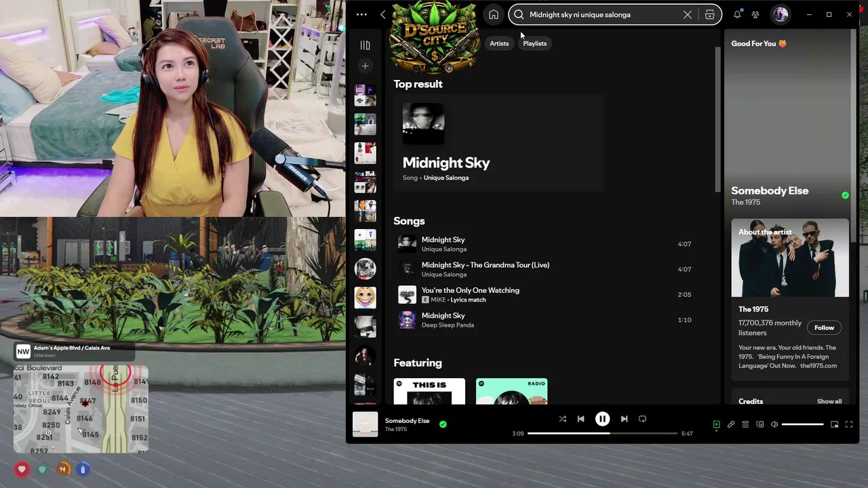Image resolution: width=868 pixels, height=488 pixels.
Task: Click the search results vertical scrollbar
Action: click(717, 119)
